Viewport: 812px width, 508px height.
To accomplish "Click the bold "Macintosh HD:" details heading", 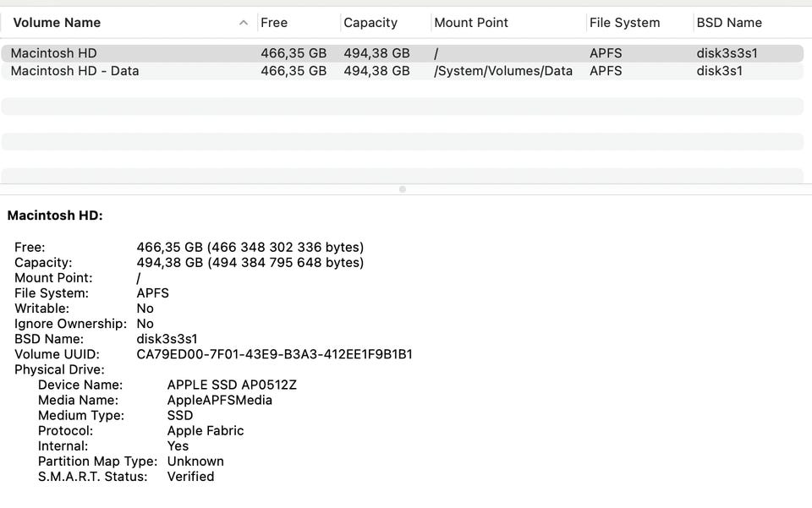I will pyautogui.click(x=55, y=216).
